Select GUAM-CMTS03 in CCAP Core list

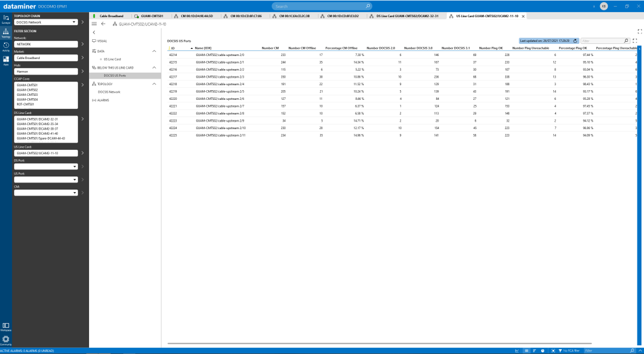pyautogui.click(x=27, y=95)
